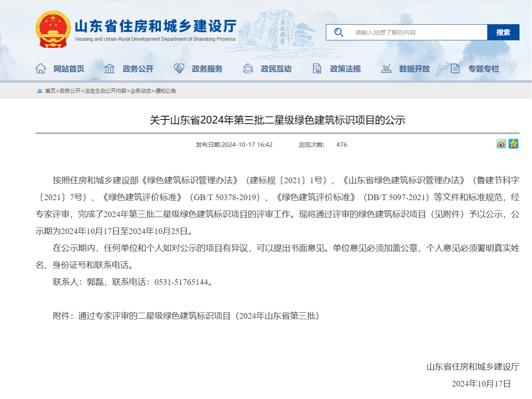The image size is (532, 399).
Task: Click the bookmark icon beside 专题专栏
Action: 455,69
